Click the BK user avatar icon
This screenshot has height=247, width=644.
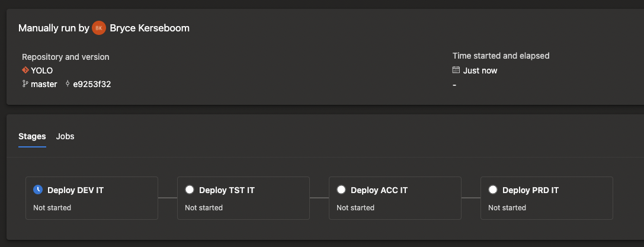[x=100, y=28]
